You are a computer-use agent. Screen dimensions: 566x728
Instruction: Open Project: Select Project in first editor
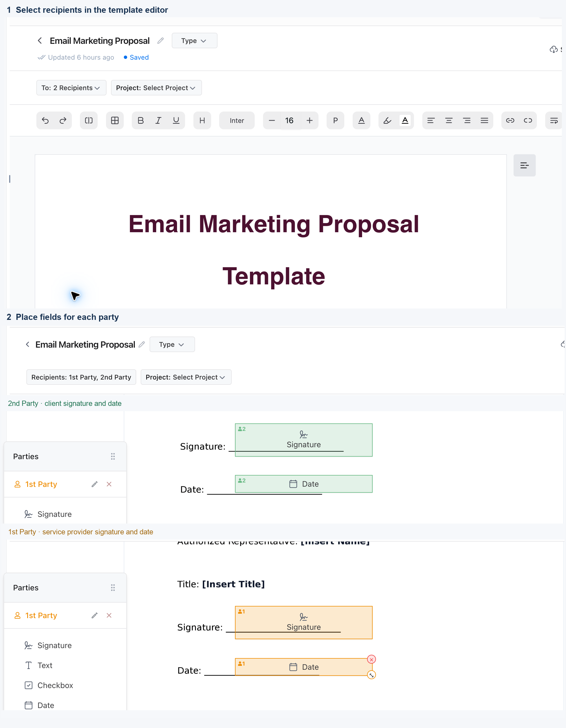[x=156, y=88]
